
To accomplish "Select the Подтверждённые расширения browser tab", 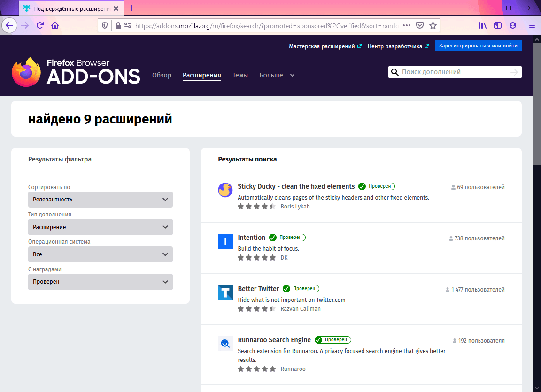I will coord(71,8).
